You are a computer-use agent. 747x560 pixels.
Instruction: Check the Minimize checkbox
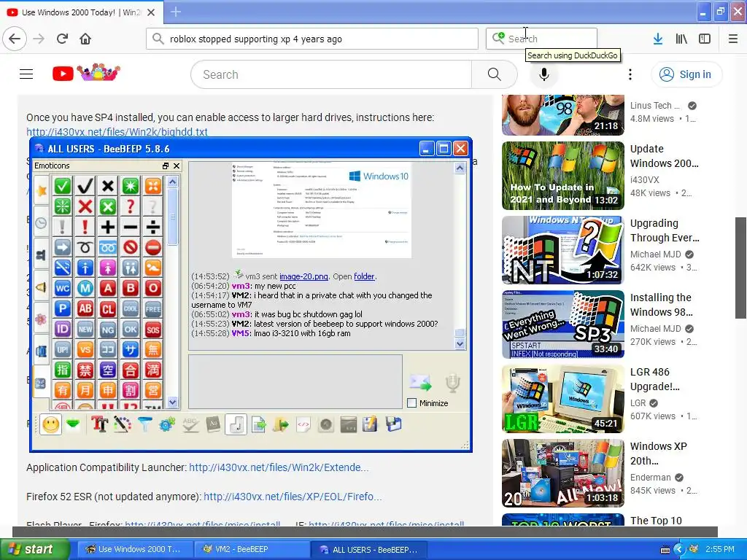(x=412, y=402)
